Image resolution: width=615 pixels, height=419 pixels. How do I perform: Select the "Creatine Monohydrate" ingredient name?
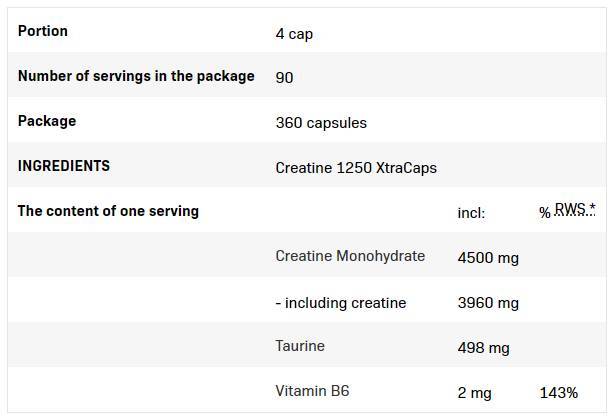point(350,256)
